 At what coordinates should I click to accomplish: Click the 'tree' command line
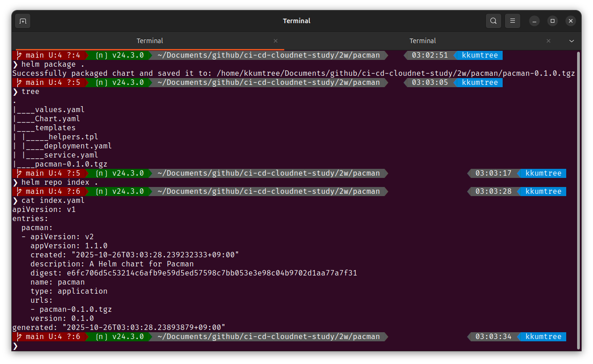tap(30, 92)
